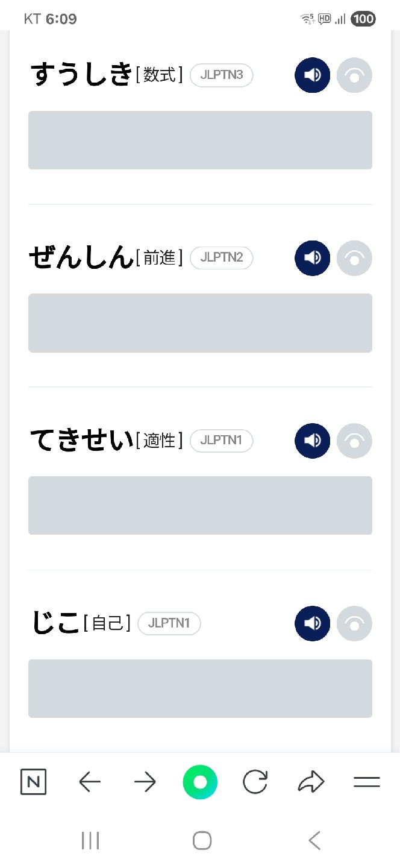The width and height of the screenshot is (400, 868).
Task: Tap the JLPTN3 level tag
Action: click(221, 75)
